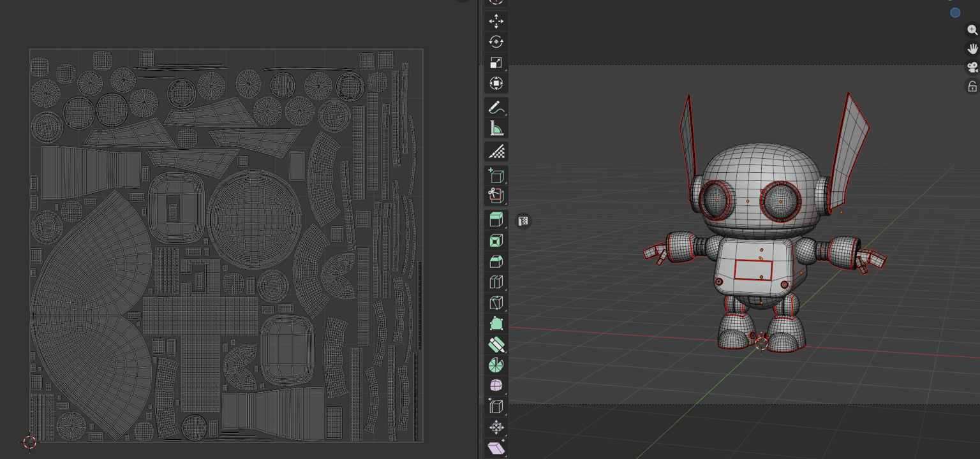Select the green marker pen tool
The width and height of the screenshot is (980, 459).
496,344
